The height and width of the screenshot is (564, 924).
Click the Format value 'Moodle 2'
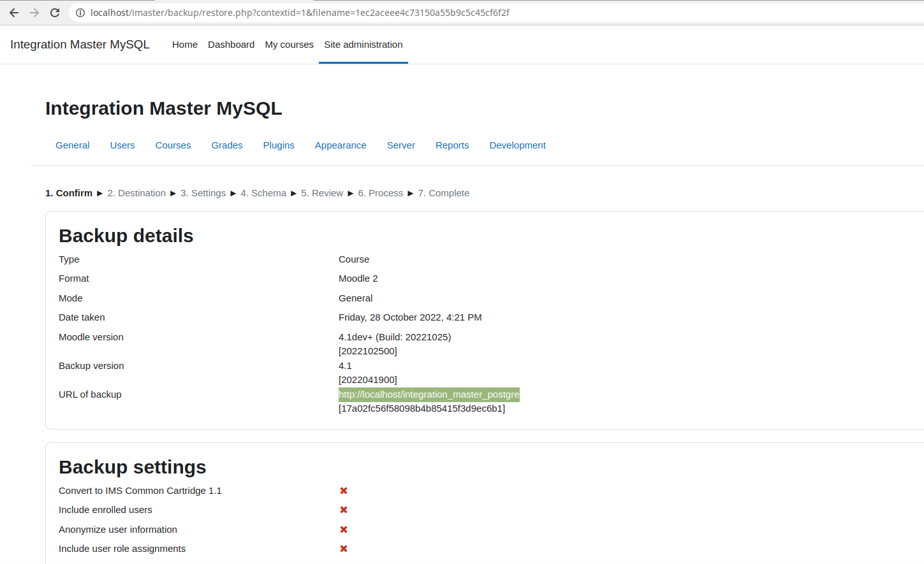358,278
